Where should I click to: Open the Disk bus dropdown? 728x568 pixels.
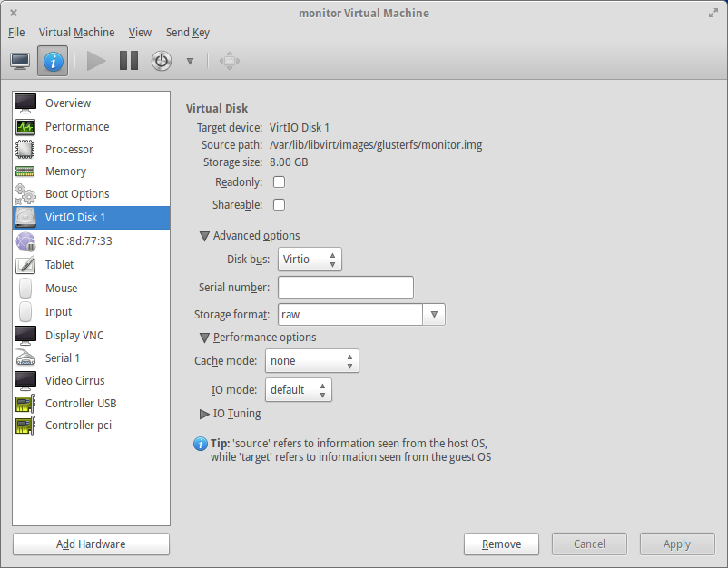tap(310, 260)
